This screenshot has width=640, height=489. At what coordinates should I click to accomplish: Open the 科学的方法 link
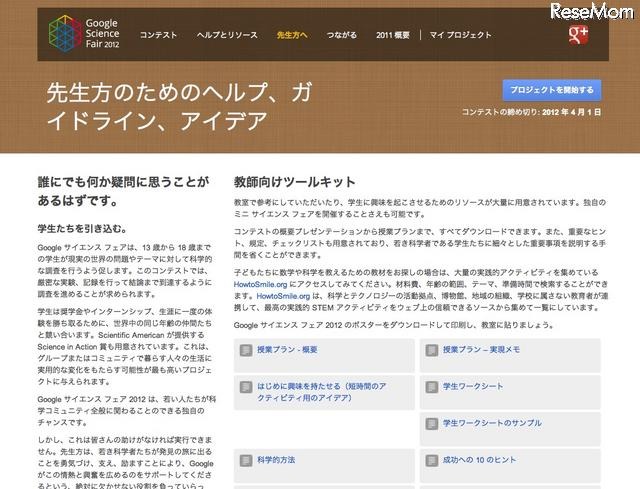[276, 460]
